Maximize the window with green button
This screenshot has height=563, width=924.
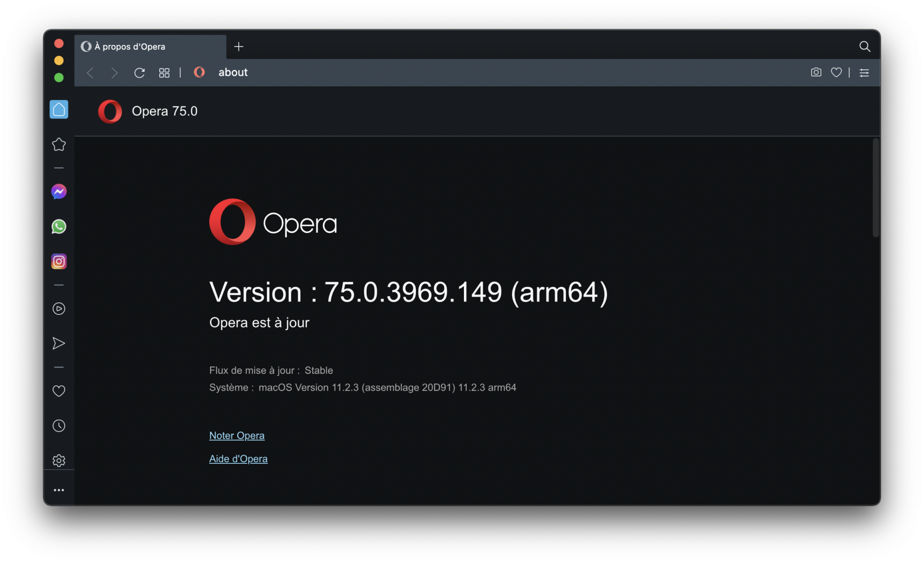pos(59,78)
